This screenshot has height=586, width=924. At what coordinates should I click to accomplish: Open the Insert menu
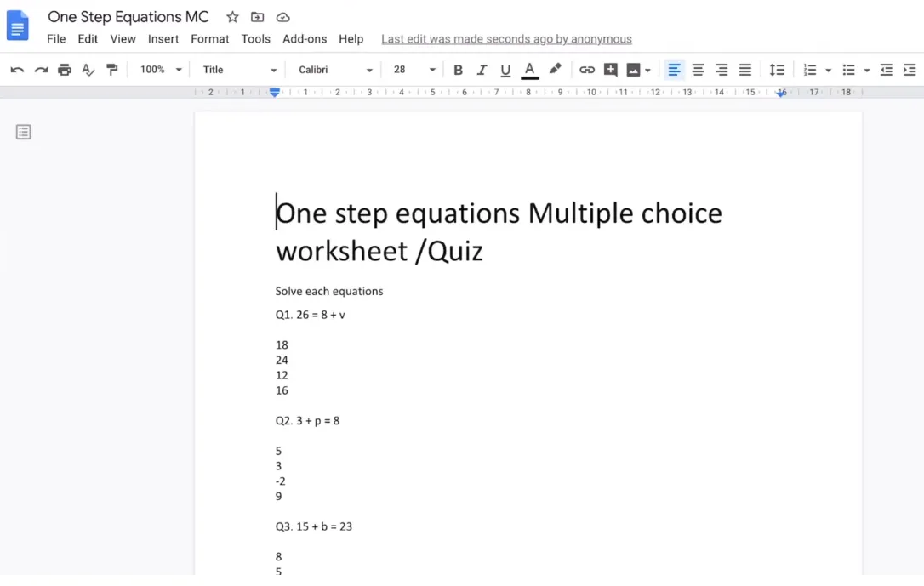point(163,39)
